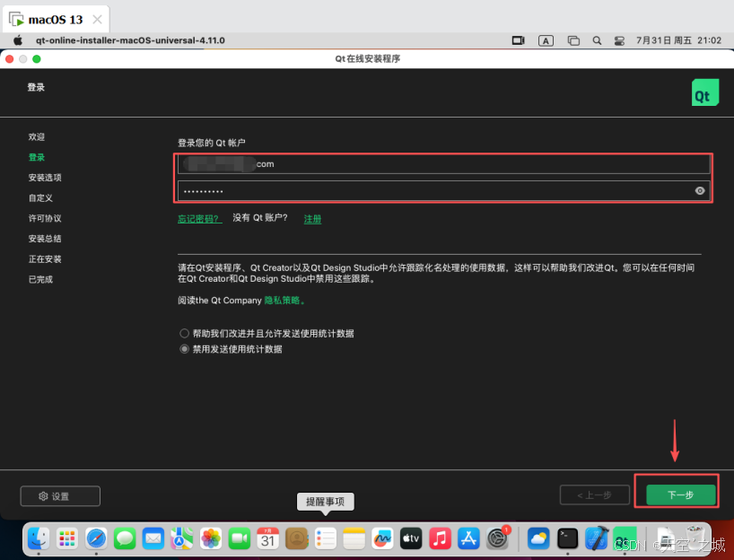Open Music app in Dock
The width and height of the screenshot is (734, 560).
(440, 538)
